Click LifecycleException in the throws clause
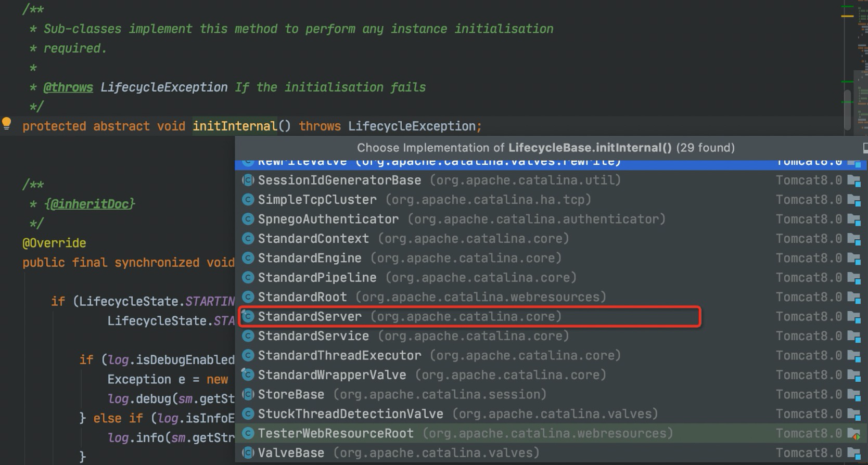Viewport: 868px width, 465px height. 412,126
